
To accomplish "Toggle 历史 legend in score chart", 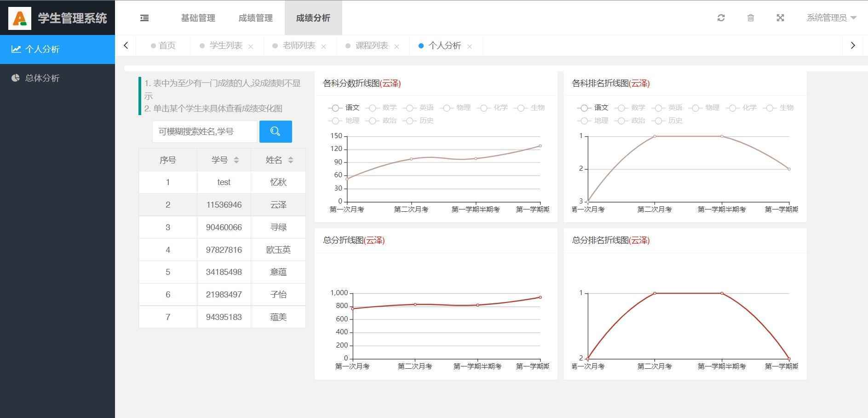I will click(x=418, y=121).
